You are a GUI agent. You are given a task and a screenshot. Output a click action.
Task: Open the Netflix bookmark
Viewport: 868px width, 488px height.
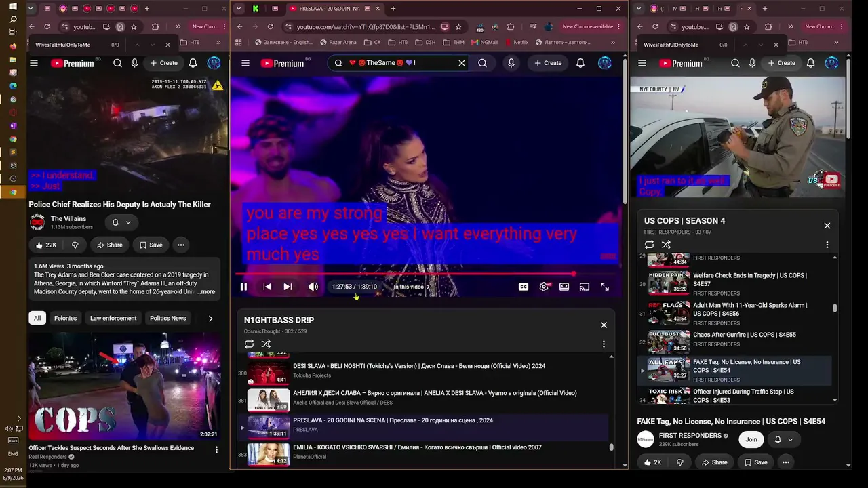[x=517, y=42]
